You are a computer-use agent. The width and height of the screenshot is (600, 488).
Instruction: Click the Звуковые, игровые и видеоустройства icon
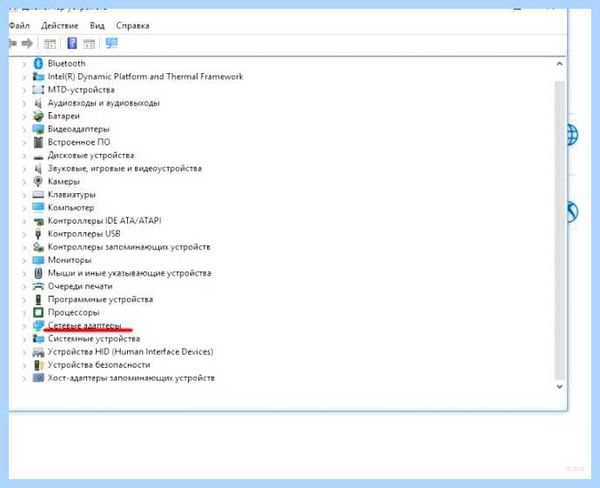tap(38, 168)
